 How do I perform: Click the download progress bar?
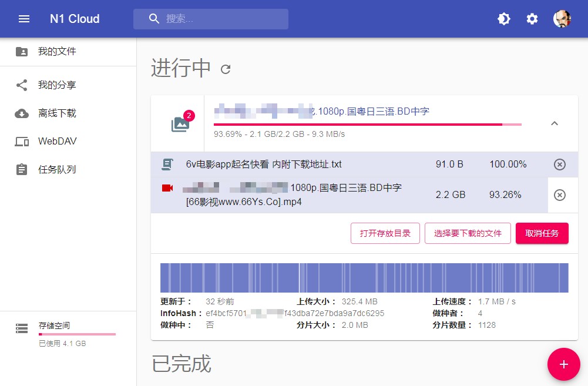pyautogui.click(x=367, y=125)
